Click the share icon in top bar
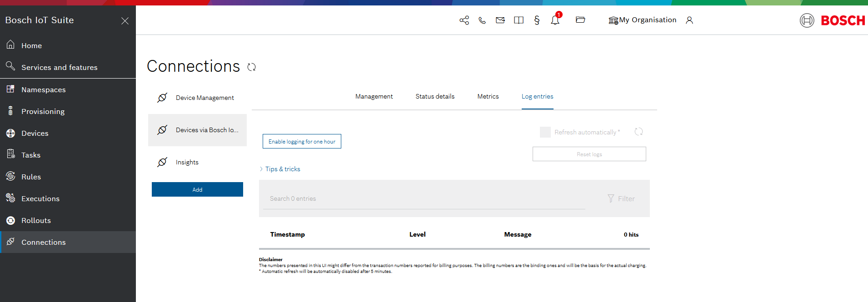Image resolution: width=868 pixels, height=302 pixels. (464, 20)
